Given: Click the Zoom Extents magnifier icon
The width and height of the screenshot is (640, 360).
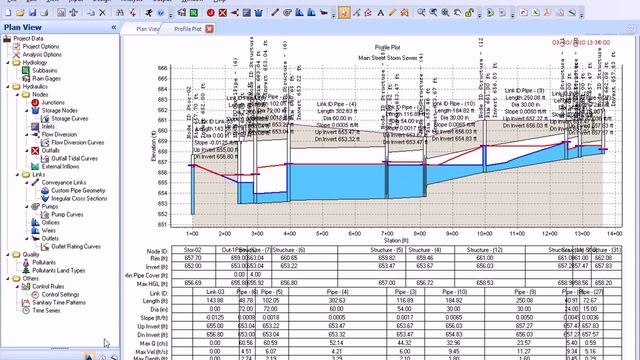Looking at the screenshot, I should pos(445,13).
